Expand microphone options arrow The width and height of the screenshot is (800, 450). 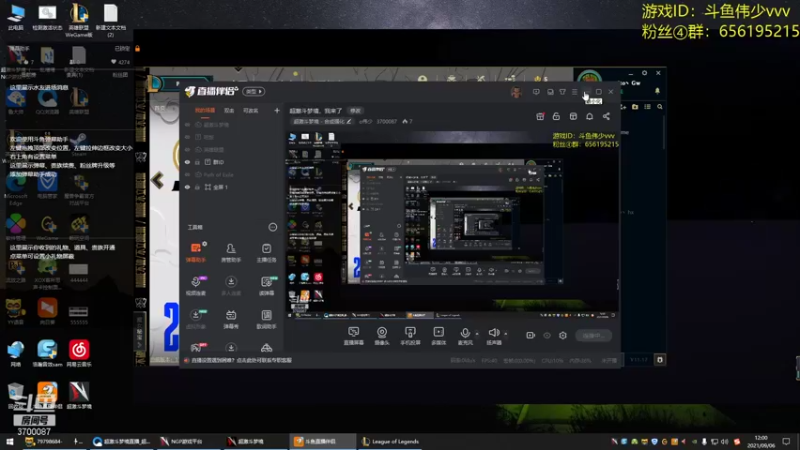(477, 334)
